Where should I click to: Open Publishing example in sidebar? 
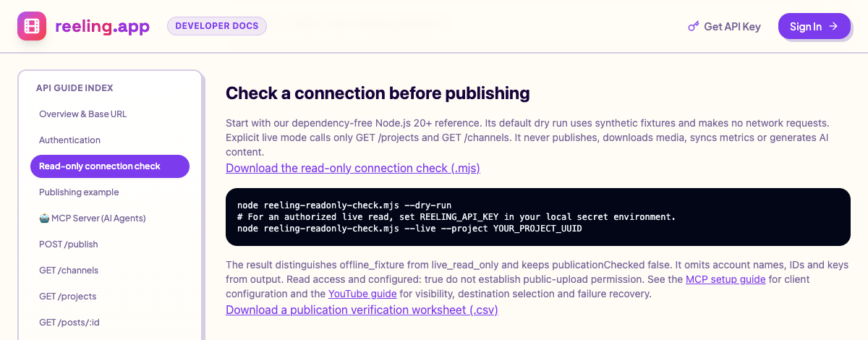tap(110, 192)
